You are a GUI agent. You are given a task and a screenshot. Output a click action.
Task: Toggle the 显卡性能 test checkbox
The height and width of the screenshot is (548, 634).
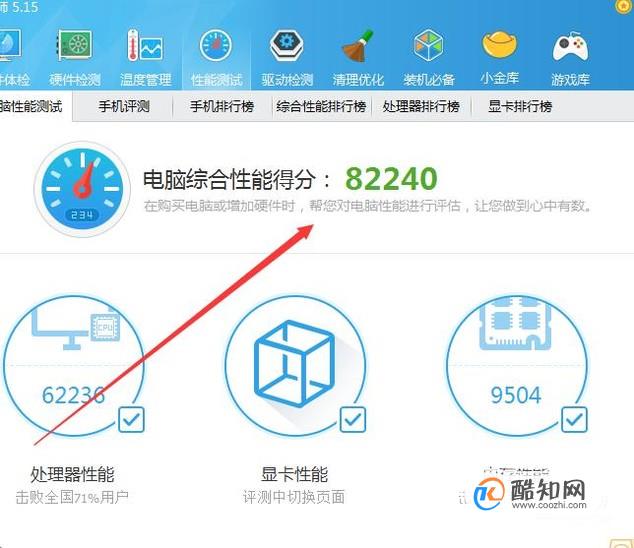click(x=353, y=419)
